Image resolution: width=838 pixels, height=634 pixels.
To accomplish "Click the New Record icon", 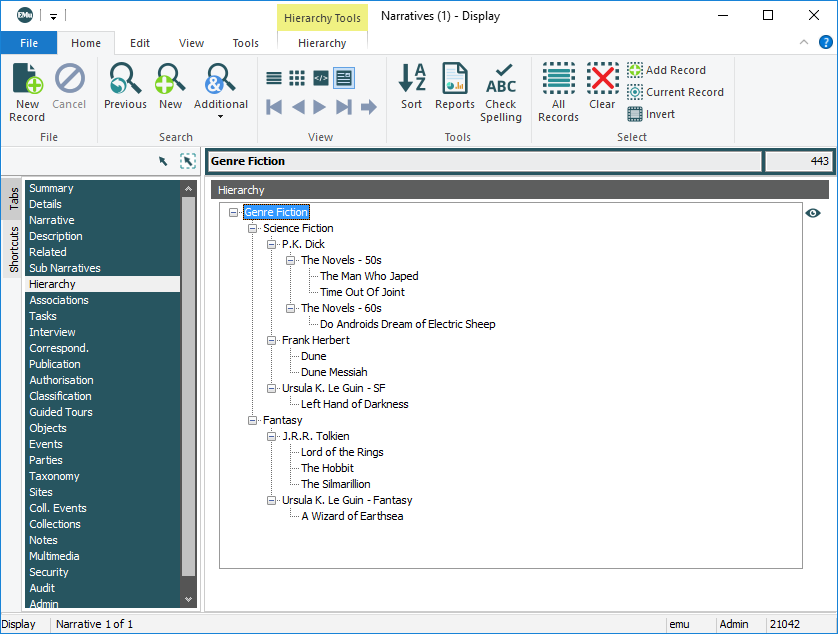I will coord(27,90).
